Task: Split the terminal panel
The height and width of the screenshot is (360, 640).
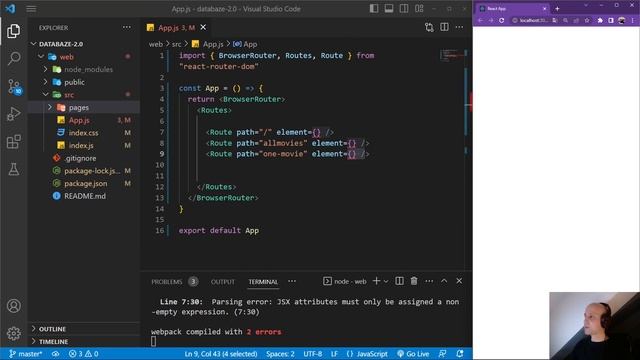Action: (399, 281)
